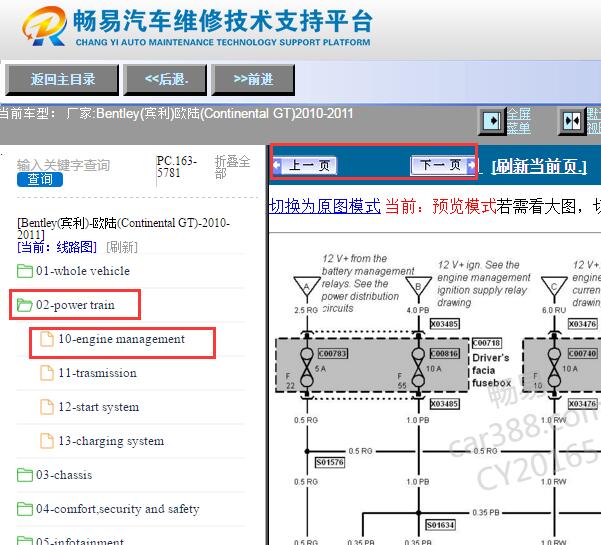Screen dimensions: 601x545
Task: Click 当前：线路图 label
Action: tap(57, 247)
